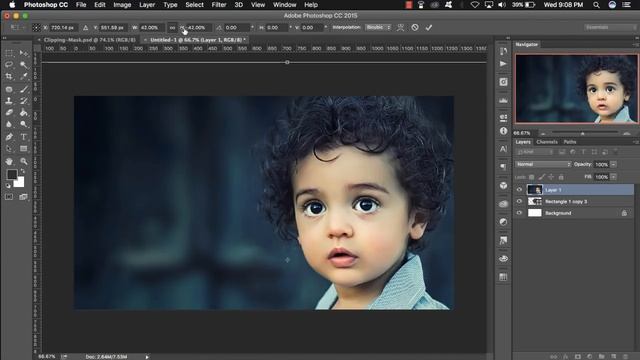Image resolution: width=640 pixels, height=360 pixels.
Task: Open the Navigator panel options menu
Action: (635, 44)
